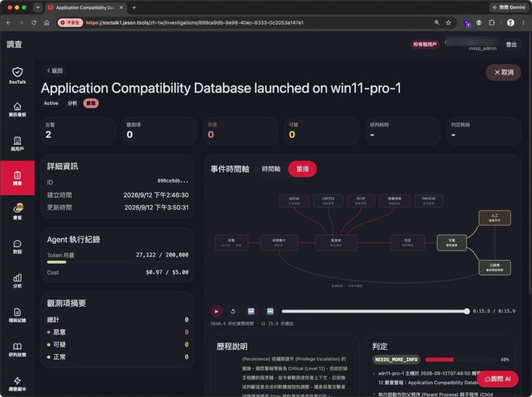The height and width of the screenshot is (397, 532).
Task: Open the SocTalk shield logo
Action: 17,75
